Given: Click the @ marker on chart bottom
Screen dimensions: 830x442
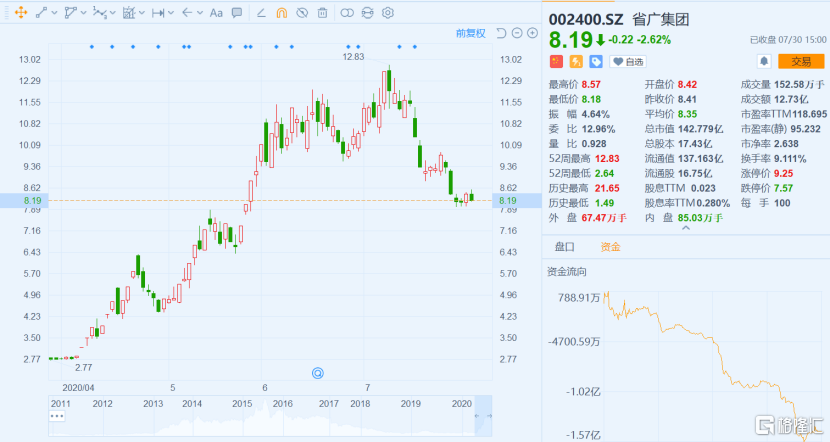Looking at the screenshot, I should tap(318, 373).
